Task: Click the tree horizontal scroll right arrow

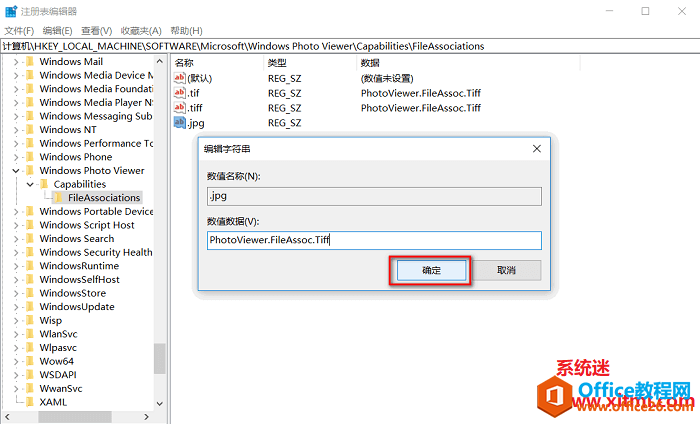Action: pos(146,417)
